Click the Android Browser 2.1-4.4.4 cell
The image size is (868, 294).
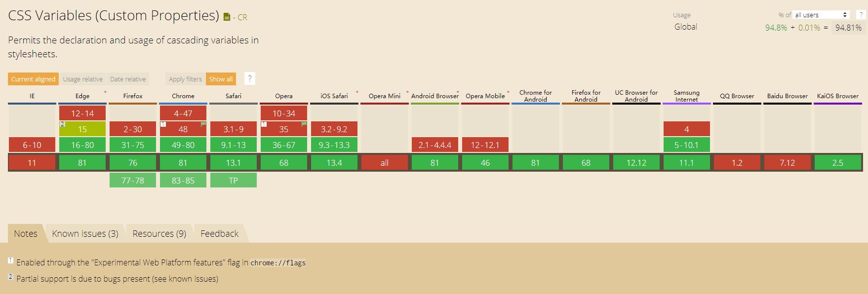435,145
